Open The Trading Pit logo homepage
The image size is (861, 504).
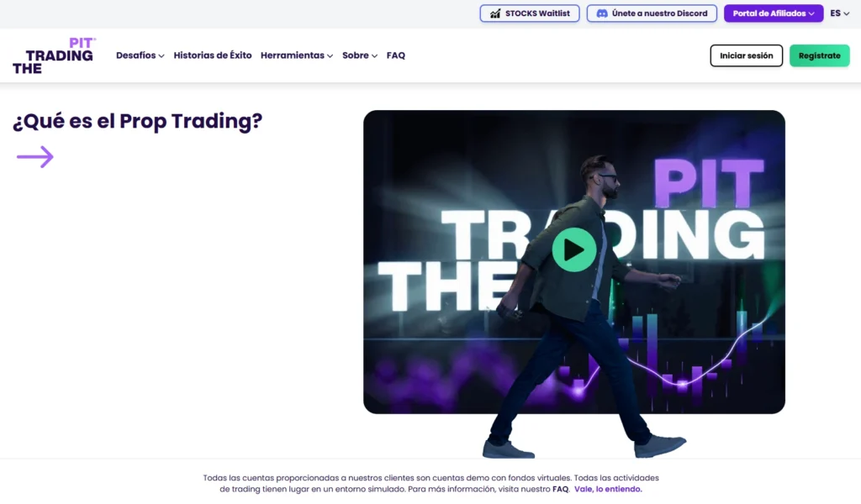54,55
